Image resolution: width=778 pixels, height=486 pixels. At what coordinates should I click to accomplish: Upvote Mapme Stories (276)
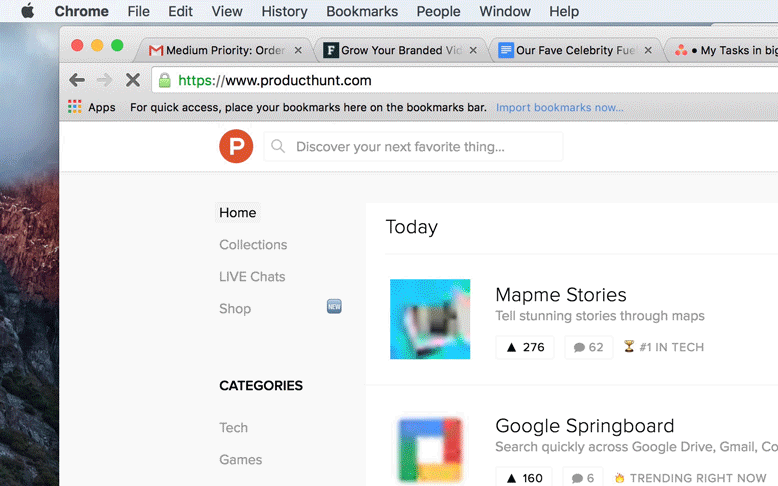(x=525, y=347)
